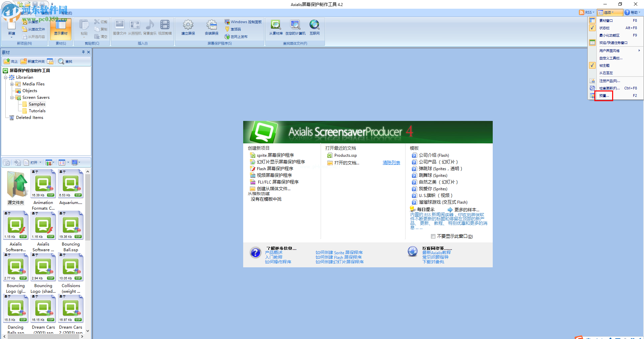Switch to the 帮助(E) ribbon tab
Image resolution: width=644 pixels, height=339 pixels.
click(66, 13)
